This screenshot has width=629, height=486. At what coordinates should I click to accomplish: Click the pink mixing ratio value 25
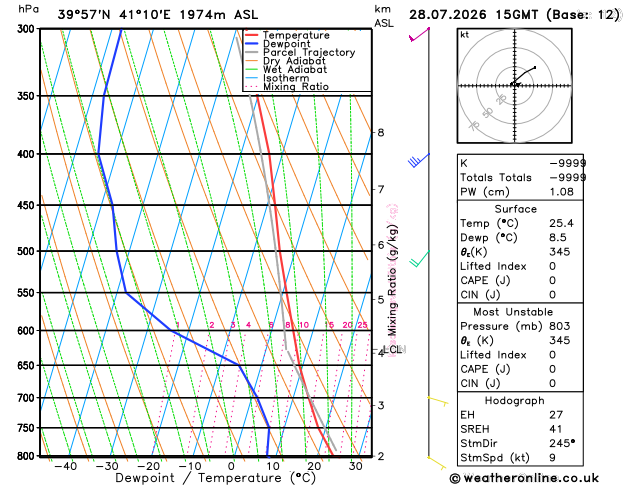(362, 325)
